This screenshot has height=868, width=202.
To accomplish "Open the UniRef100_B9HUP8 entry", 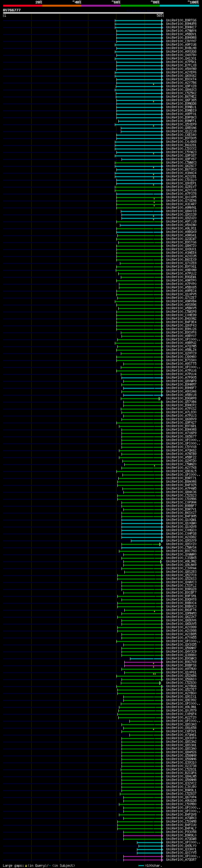I will (181, 24).
